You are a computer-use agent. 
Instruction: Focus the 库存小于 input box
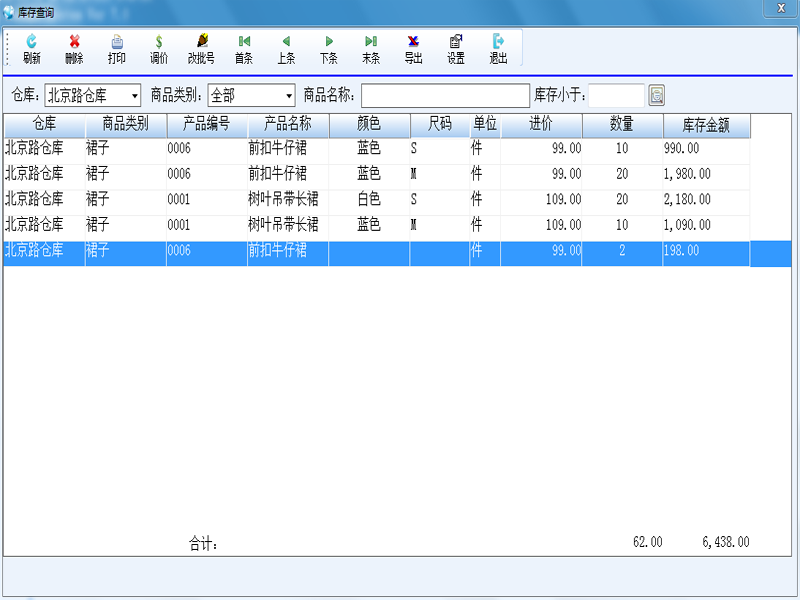coord(616,96)
